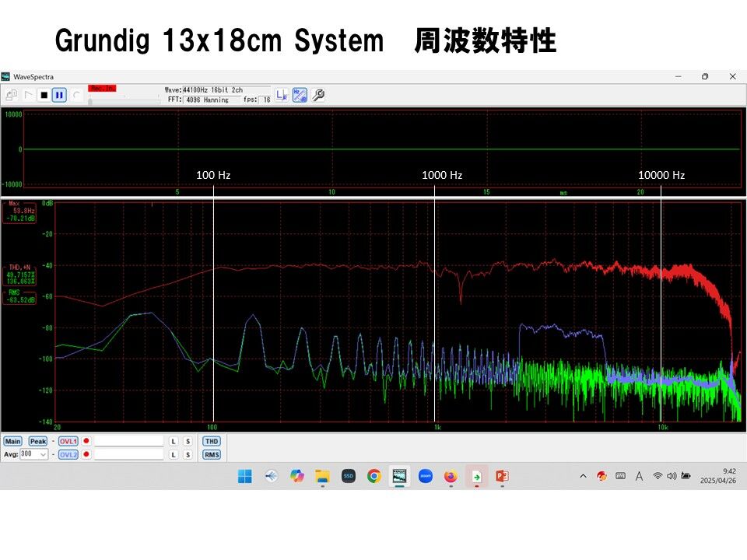The width and height of the screenshot is (747, 560).
Task: Click the green arrow document taskbar icon
Action: [x=476, y=476]
